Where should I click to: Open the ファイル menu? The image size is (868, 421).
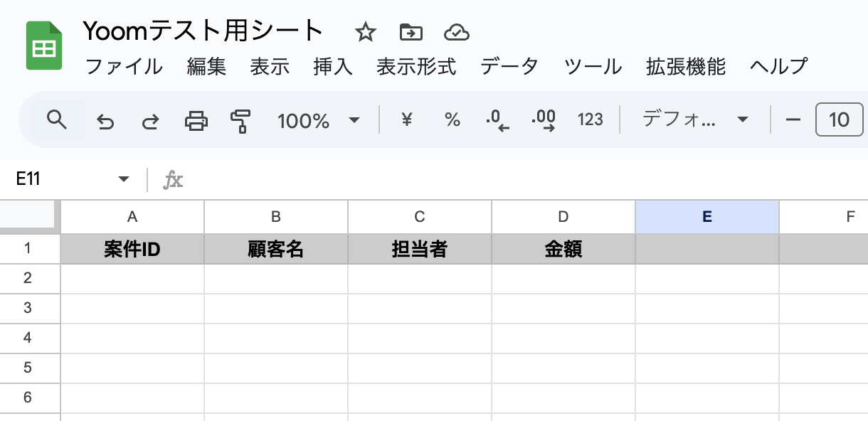124,67
